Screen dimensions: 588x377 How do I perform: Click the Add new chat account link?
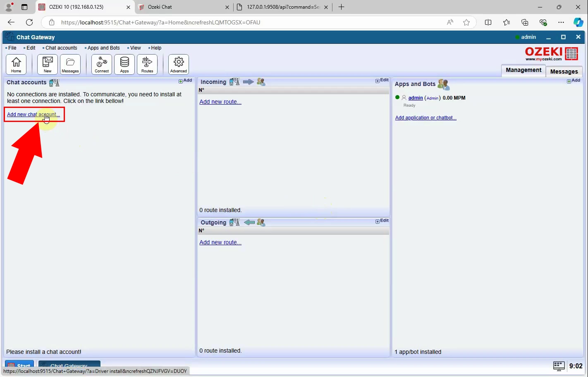[33, 115]
